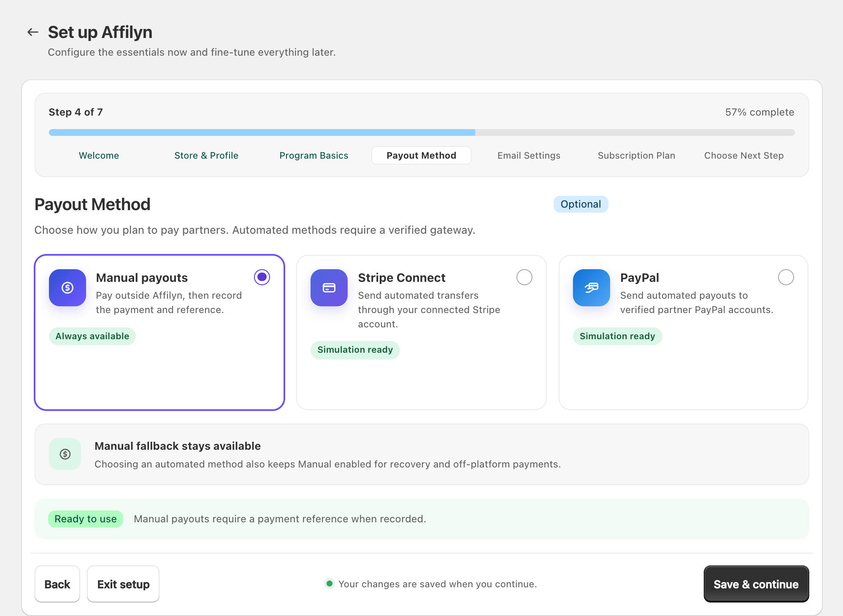This screenshot has width=843, height=616.
Task: Click the Exit setup button
Action: point(123,584)
